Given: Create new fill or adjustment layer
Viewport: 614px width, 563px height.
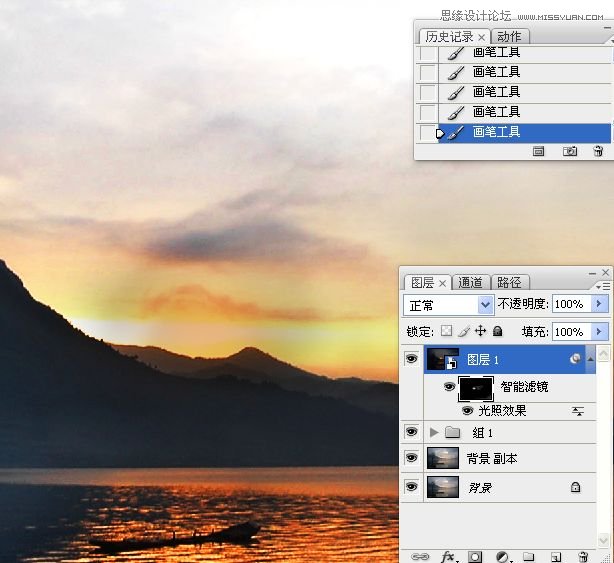Looking at the screenshot, I should tap(503, 556).
